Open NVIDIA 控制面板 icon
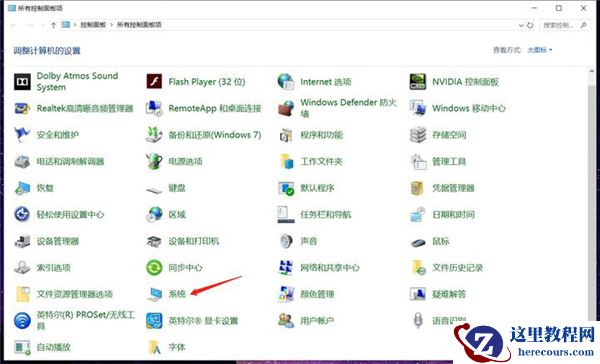The image size is (600, 364). 418,82
